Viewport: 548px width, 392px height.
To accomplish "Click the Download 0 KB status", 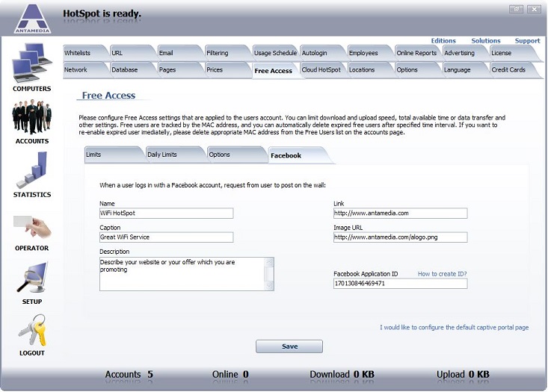I will pyautogui.click(x=342, y=374).
